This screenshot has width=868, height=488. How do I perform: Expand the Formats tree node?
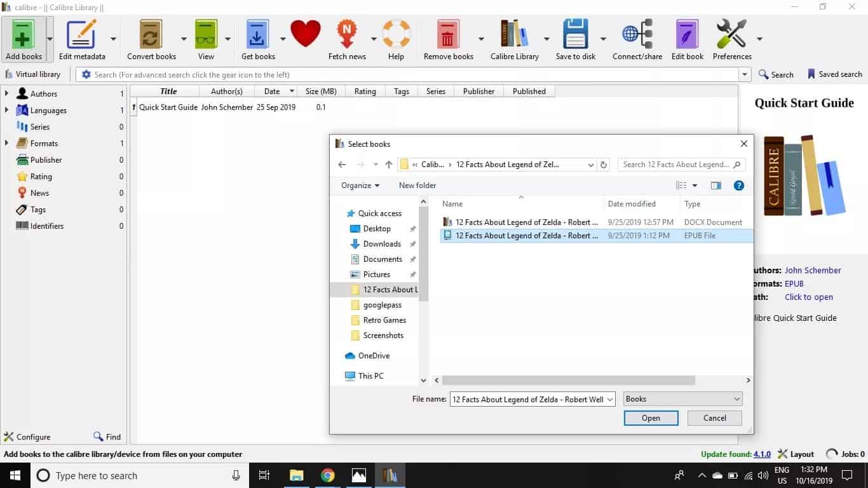[x=6, y=143]
